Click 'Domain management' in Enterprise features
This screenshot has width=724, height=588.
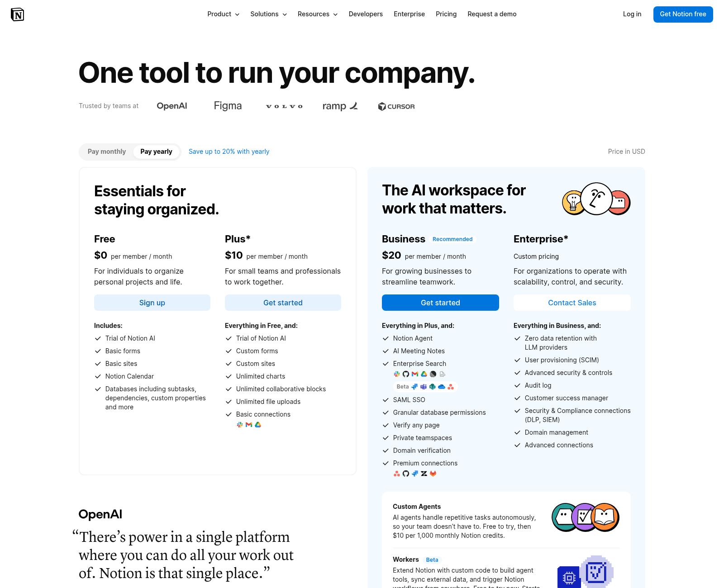pyautogui.click(x=557, y=432)
